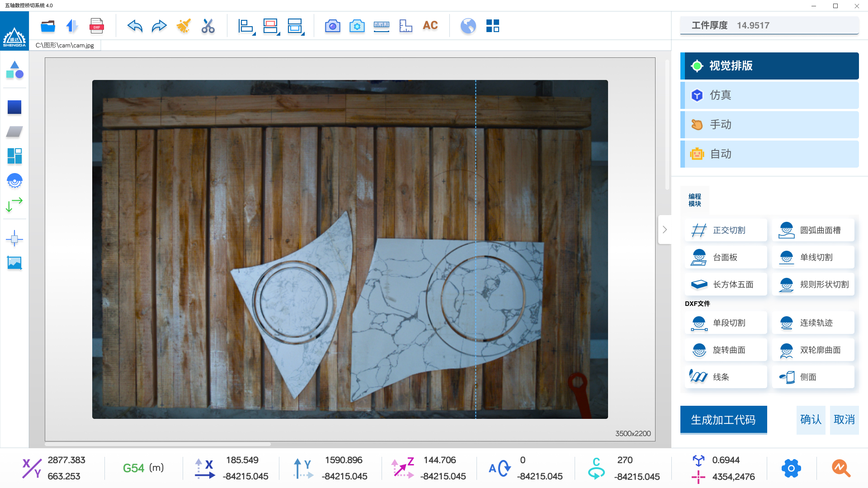This screenshot has width=868, height=488.
Task: Select the 正交切割 programming module
Action: [x=726, y=230]
